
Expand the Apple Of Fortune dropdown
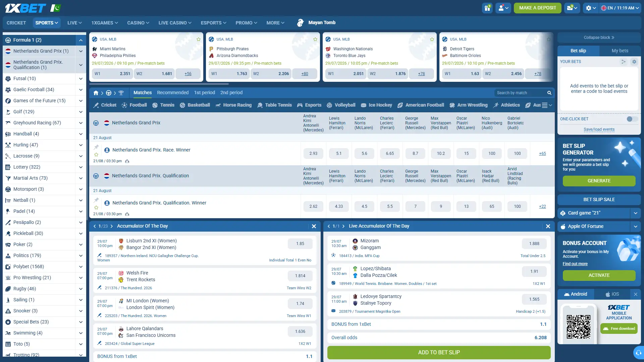635,227
